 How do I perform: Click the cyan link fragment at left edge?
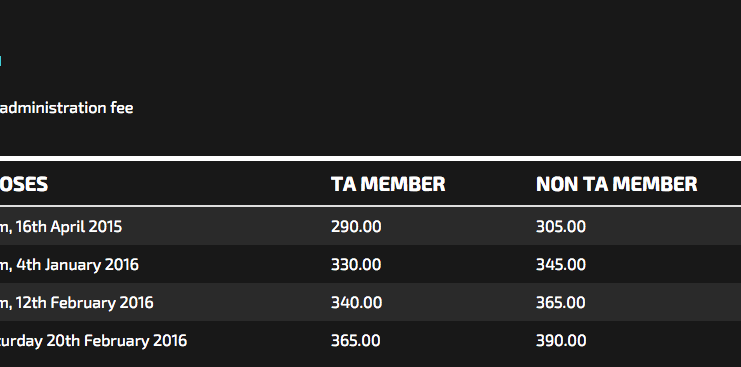click(0, 61)
